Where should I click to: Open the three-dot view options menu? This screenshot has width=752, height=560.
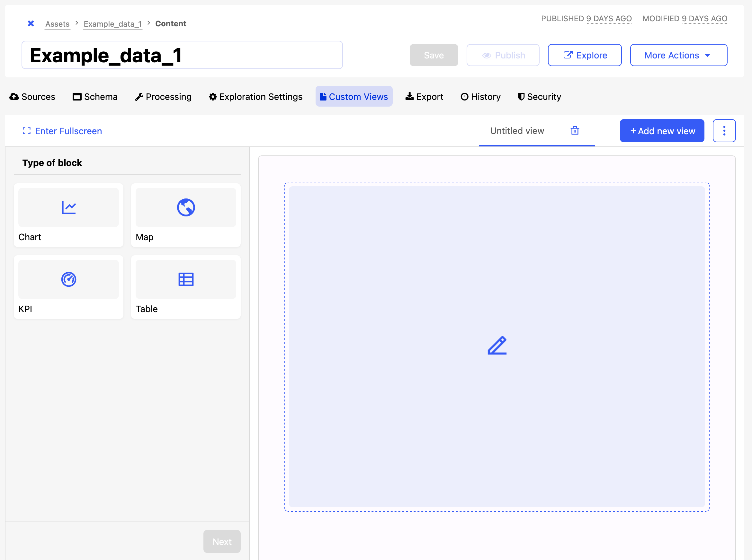point(724,131)
